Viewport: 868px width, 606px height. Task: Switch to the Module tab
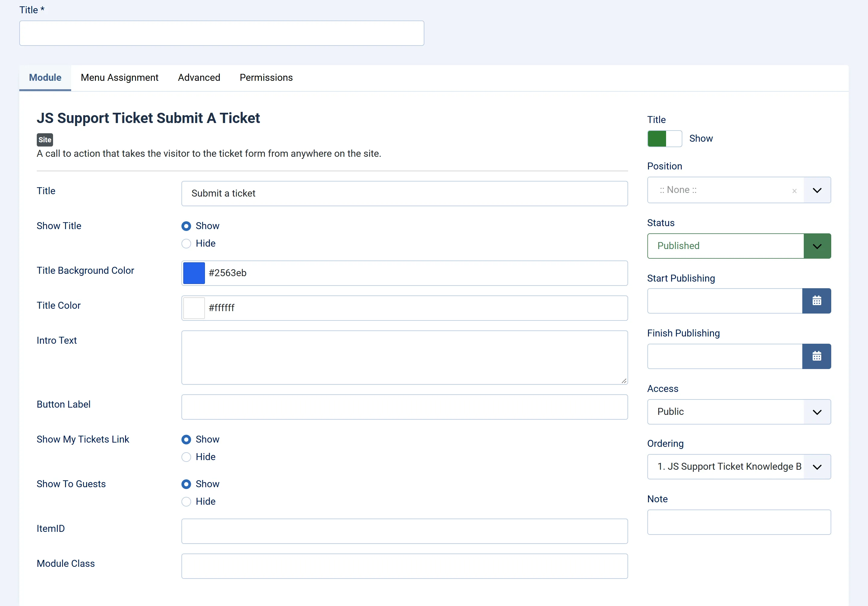(x=45, y=77)
